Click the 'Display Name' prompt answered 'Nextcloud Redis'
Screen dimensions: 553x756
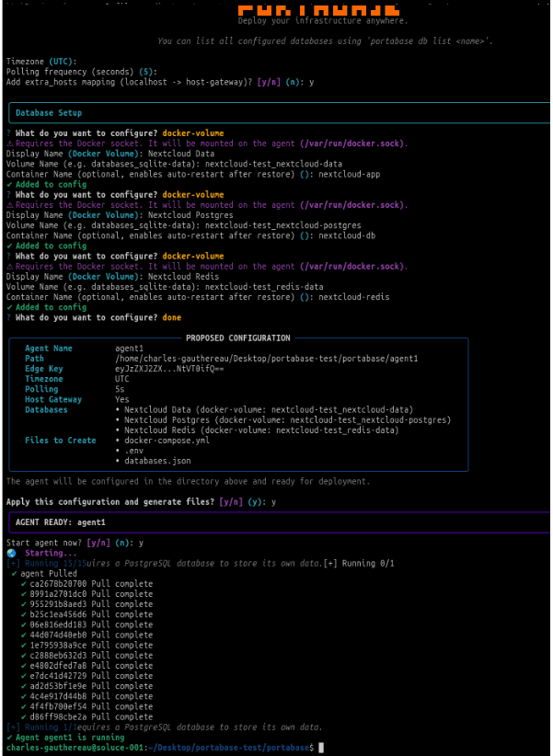[113, 277]
